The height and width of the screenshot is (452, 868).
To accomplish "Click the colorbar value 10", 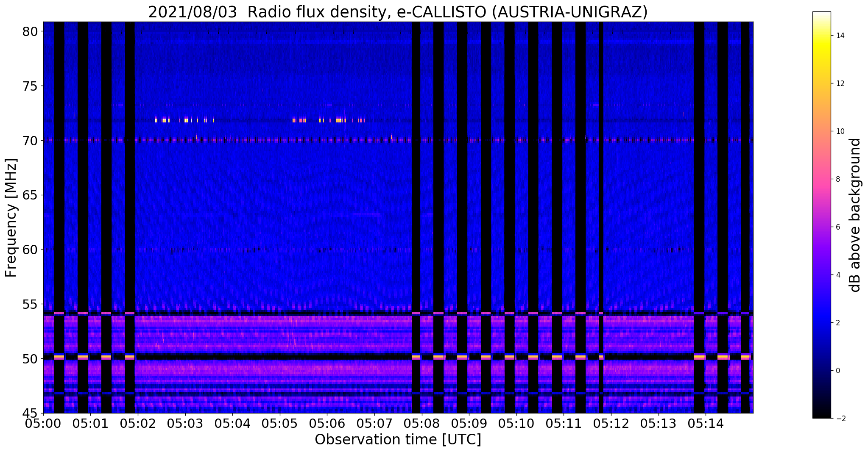I will click(840, 131).
